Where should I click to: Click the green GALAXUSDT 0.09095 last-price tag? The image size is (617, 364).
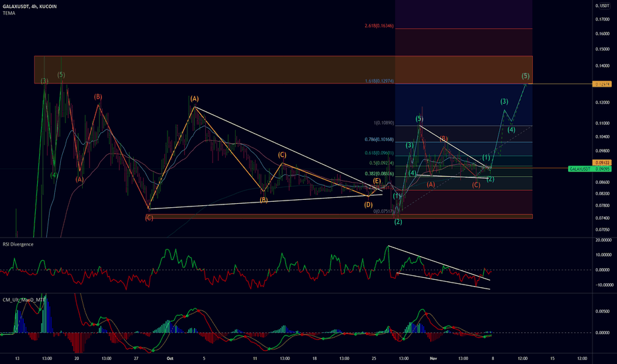coord(590,169)
